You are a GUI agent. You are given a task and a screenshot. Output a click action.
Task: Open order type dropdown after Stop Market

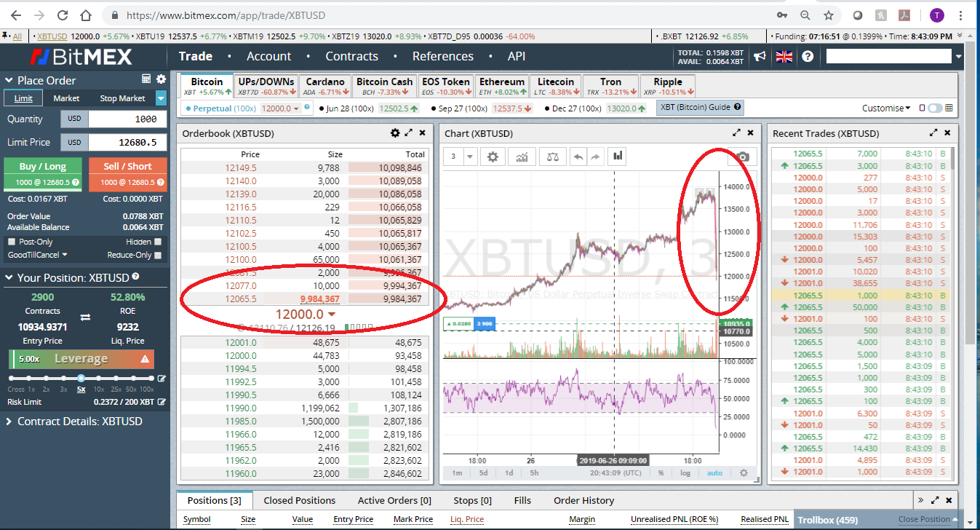point(161,98)
